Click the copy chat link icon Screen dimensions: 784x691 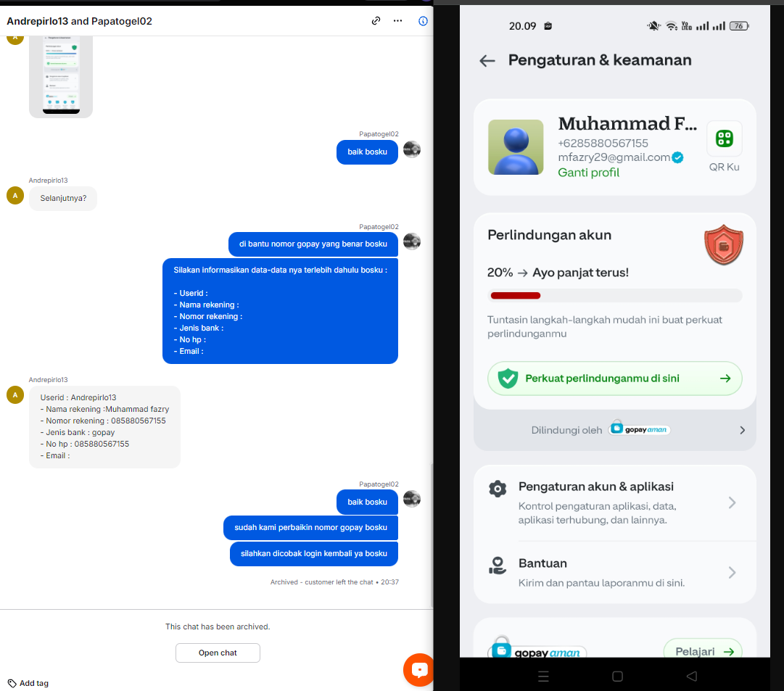(376, 20)
